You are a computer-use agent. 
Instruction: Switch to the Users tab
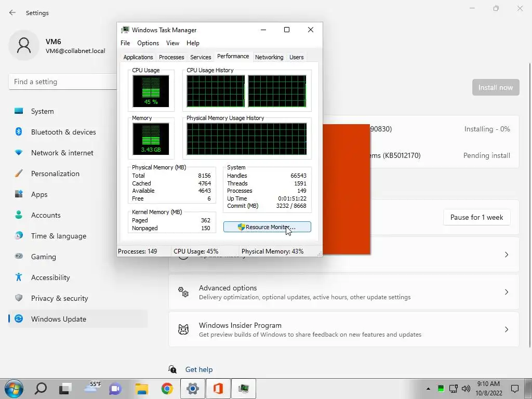296,57
